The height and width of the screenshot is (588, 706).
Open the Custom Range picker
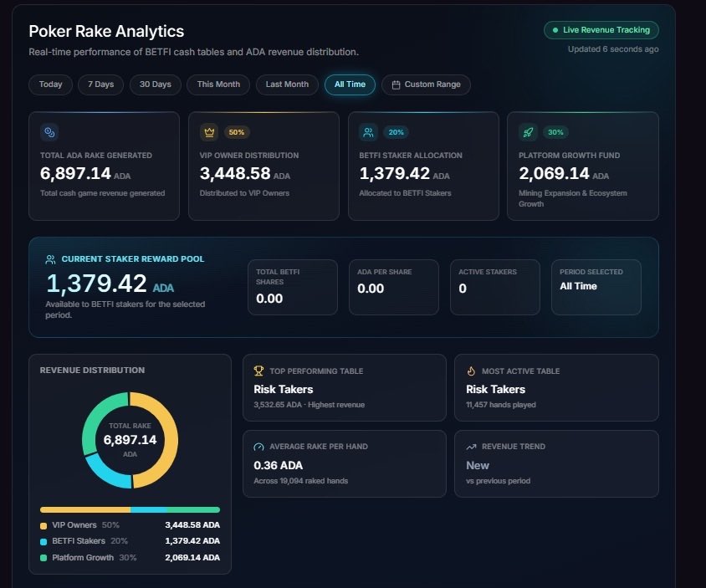click(x=426, y=84)
